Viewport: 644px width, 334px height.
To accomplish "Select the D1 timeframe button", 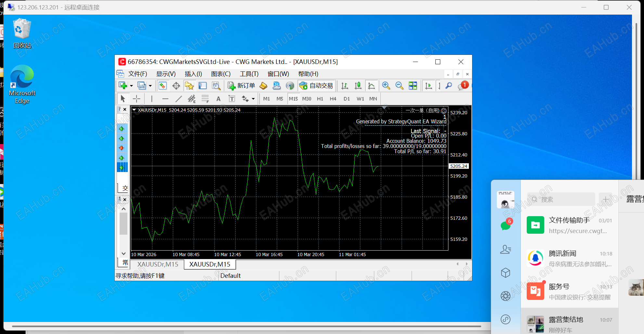I will click(347, 99).
